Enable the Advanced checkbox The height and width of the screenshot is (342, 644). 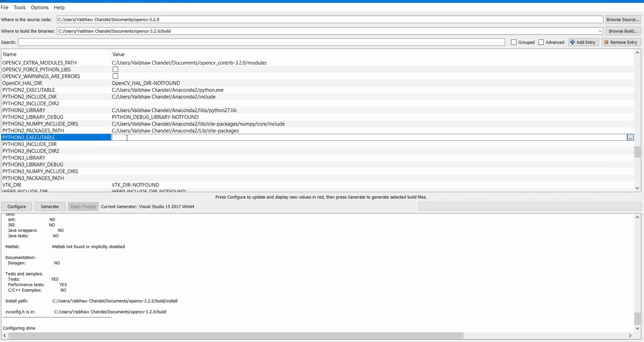pyautogui.click(x=541, y=42)
